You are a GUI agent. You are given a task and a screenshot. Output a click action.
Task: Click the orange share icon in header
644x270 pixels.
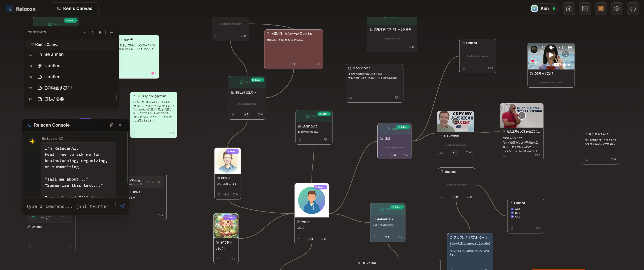[x=601, y=8]
